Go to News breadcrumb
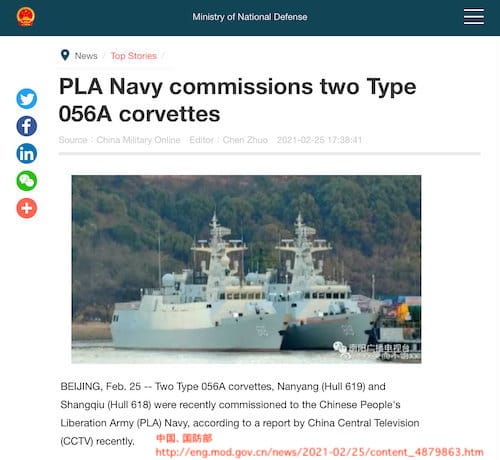The height and width of the screenshot is (460, 500). pos(86,56)
